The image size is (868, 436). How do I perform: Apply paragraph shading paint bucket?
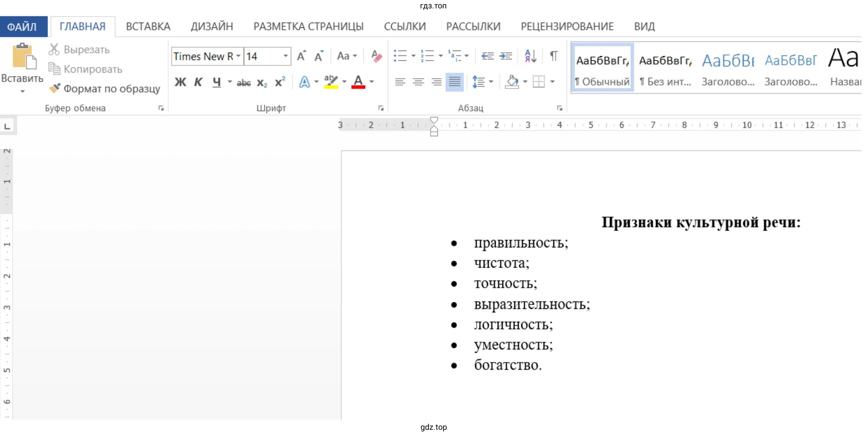512,82
